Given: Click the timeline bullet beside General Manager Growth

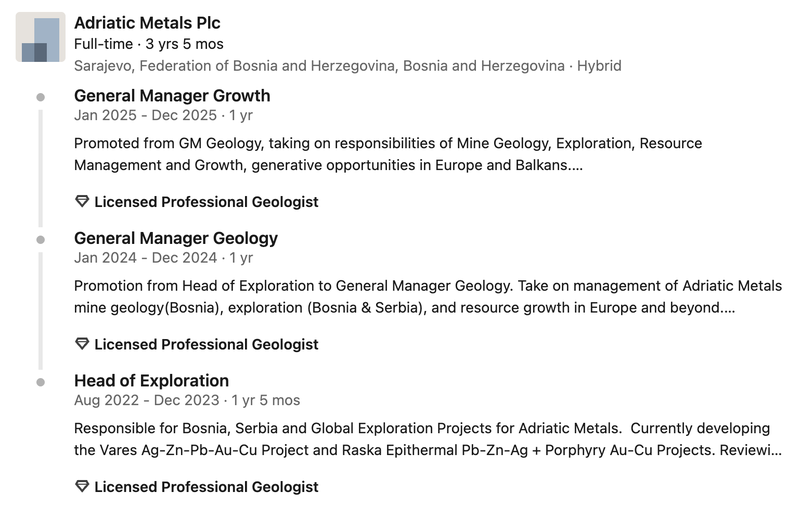Looking at the screenshot, I should click(40, 97).
